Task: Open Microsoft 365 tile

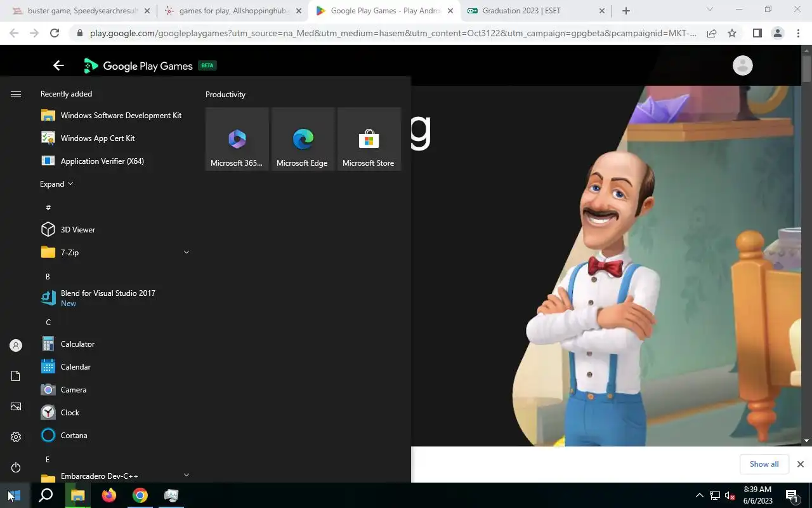Action: coord(237,139)
